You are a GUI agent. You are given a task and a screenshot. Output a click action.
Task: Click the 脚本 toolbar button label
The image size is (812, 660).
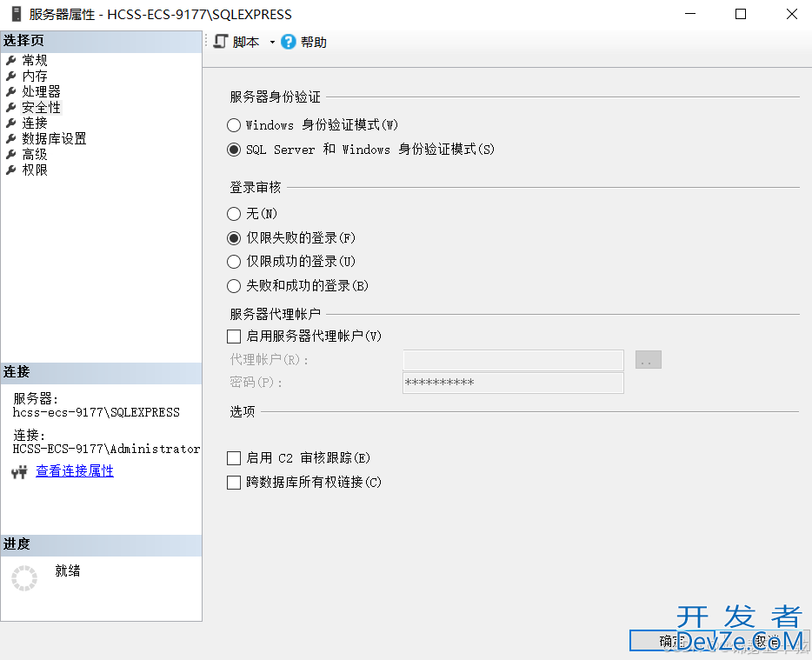tap(245, 42)
